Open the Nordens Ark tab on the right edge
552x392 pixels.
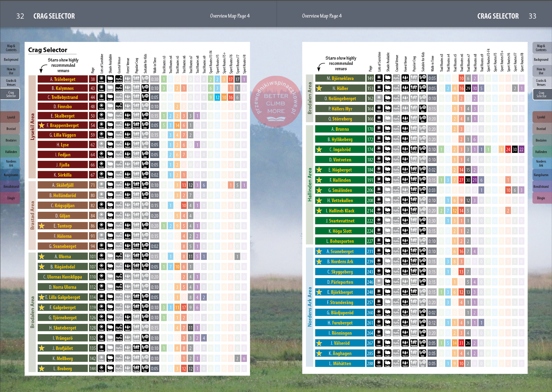[x=541, y=163]
